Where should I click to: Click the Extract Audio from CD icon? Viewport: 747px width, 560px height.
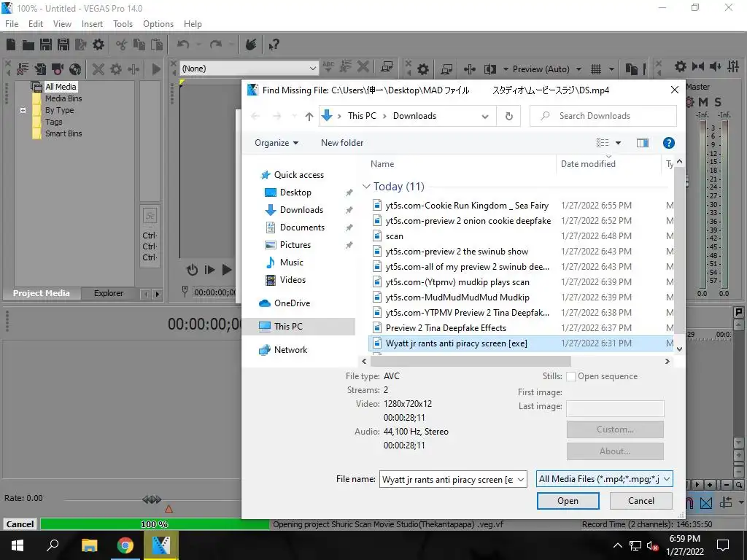[75, 69]
